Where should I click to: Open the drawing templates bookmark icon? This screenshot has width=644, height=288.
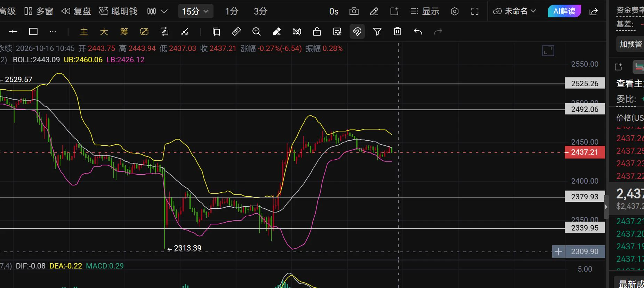[x=216, y=32]
